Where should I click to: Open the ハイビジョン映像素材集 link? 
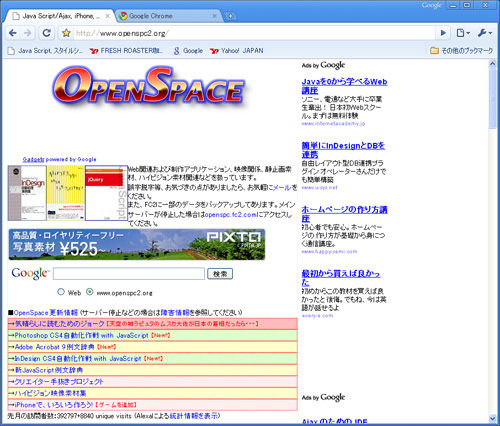[50, 393]
